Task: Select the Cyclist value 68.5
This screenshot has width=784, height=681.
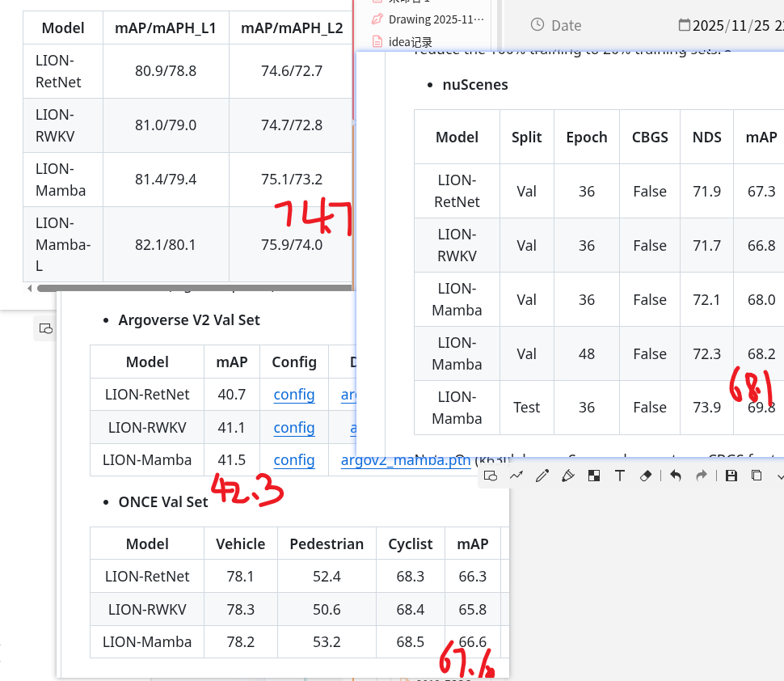Action: 410,642
